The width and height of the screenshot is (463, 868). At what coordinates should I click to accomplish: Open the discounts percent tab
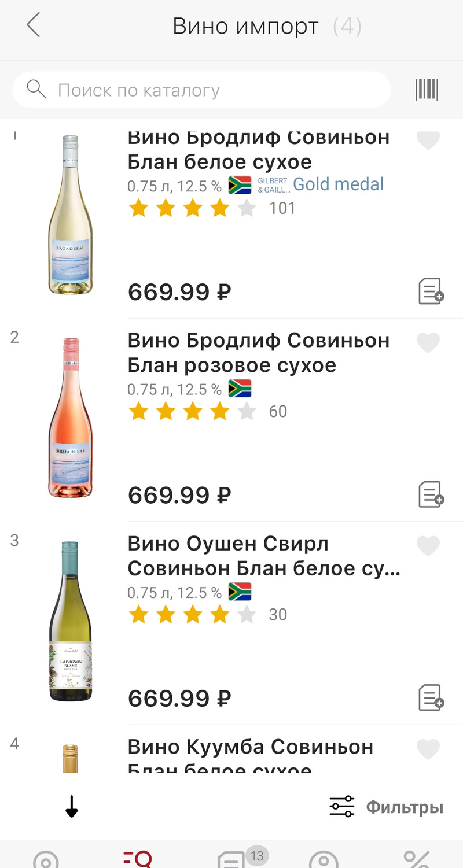pos(416,859)
